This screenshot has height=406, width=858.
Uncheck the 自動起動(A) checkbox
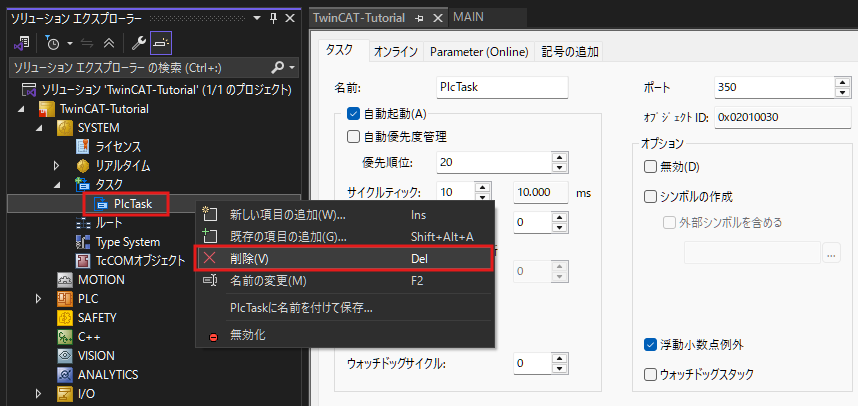pyautogui.click(x=352, y=113)
